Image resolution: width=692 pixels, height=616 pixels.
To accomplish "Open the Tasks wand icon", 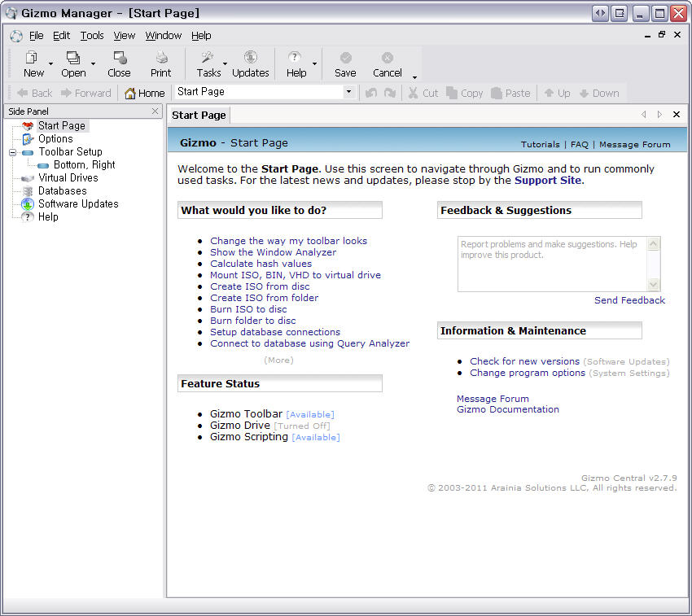I will pyautogui.click(x=208, y=58).
